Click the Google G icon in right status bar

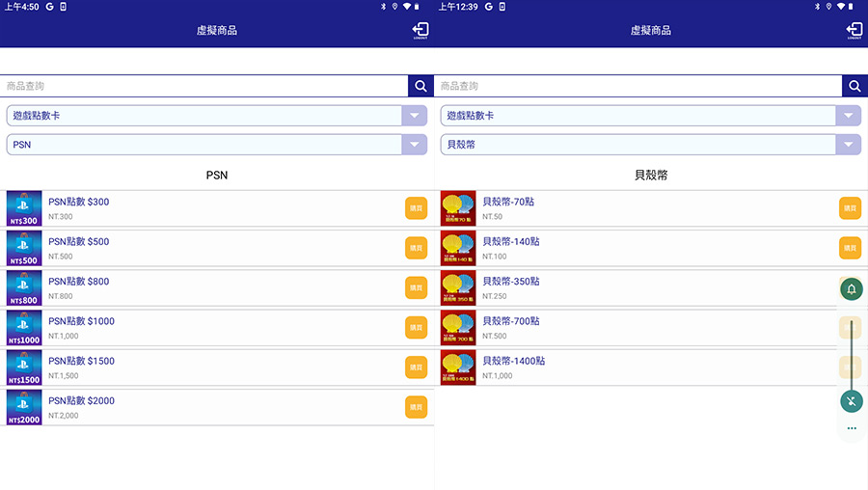pyautogui.click(x=489, y=7)
